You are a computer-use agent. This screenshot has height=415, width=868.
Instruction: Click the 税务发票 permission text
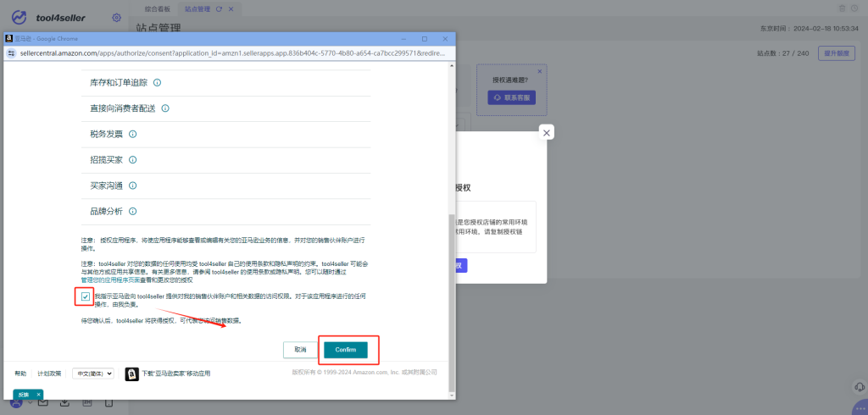[x=106, y=134]
